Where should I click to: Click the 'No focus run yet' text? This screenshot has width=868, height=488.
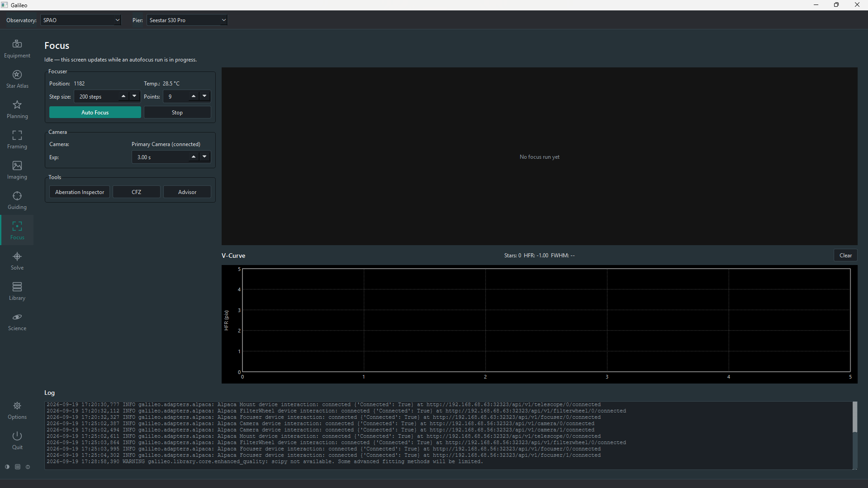click(x=539, y=157)
